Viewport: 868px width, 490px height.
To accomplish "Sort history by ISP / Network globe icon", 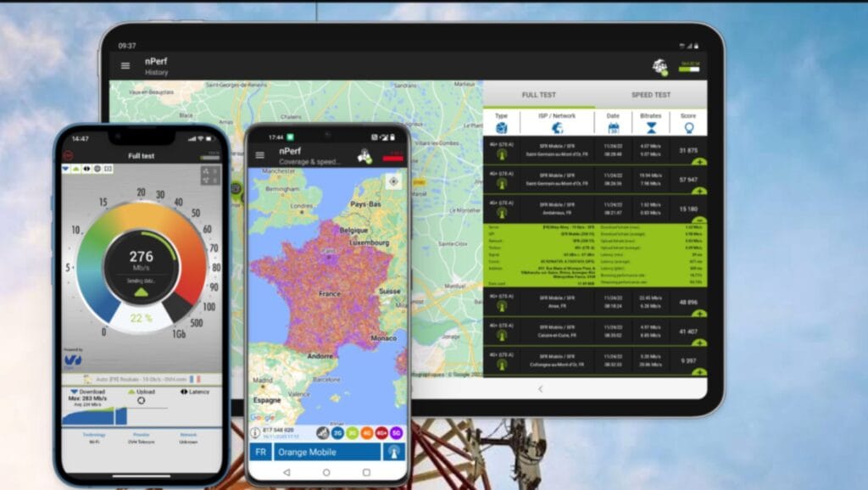I will click(x=557, y=128).
